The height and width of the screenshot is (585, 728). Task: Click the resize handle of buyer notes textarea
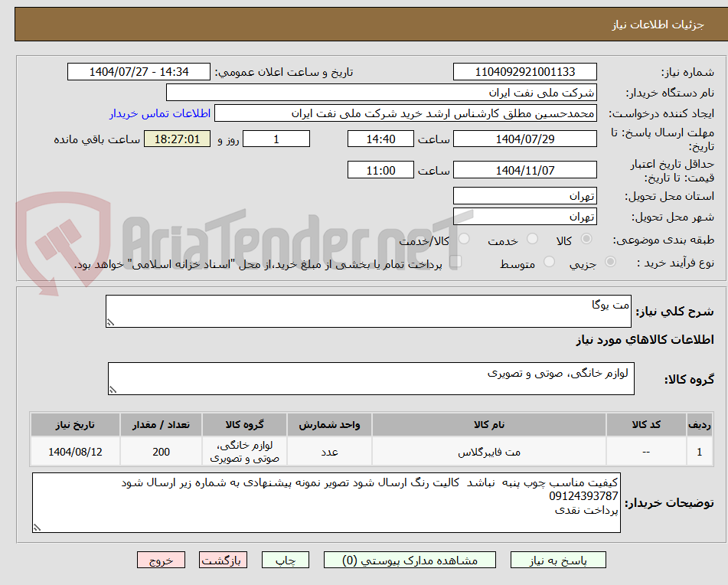[x=35, y=527]
